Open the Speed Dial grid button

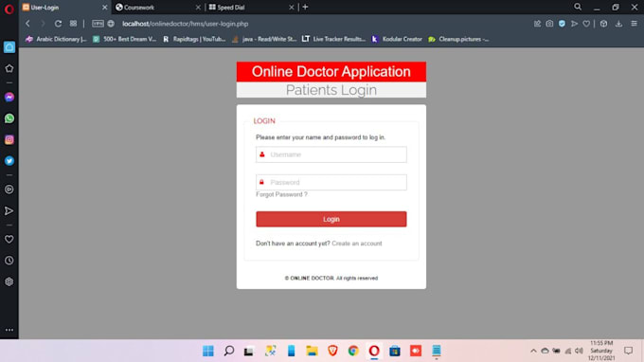click(x=73, y=24)
